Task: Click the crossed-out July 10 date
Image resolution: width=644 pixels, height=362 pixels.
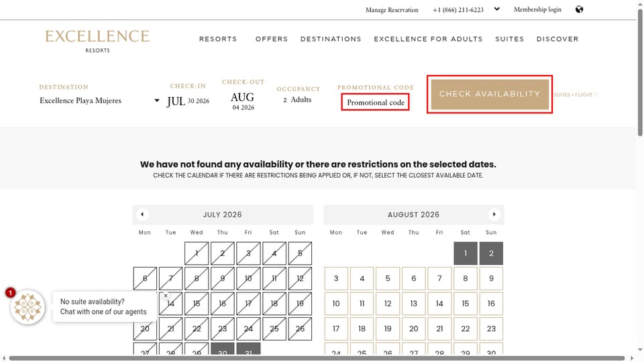Action: click(248, 278)
